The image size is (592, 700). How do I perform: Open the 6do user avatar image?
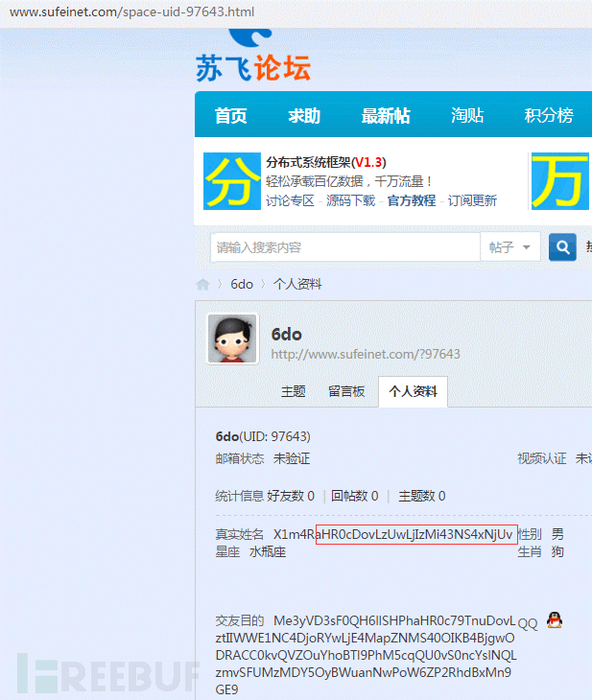pyautogui.click(x=232, y=338)
